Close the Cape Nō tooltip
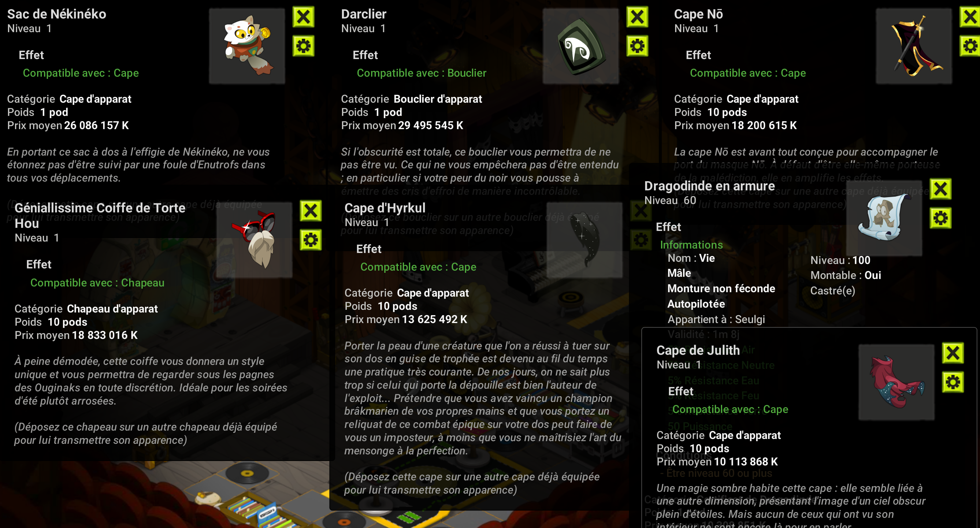 [970, 17]
